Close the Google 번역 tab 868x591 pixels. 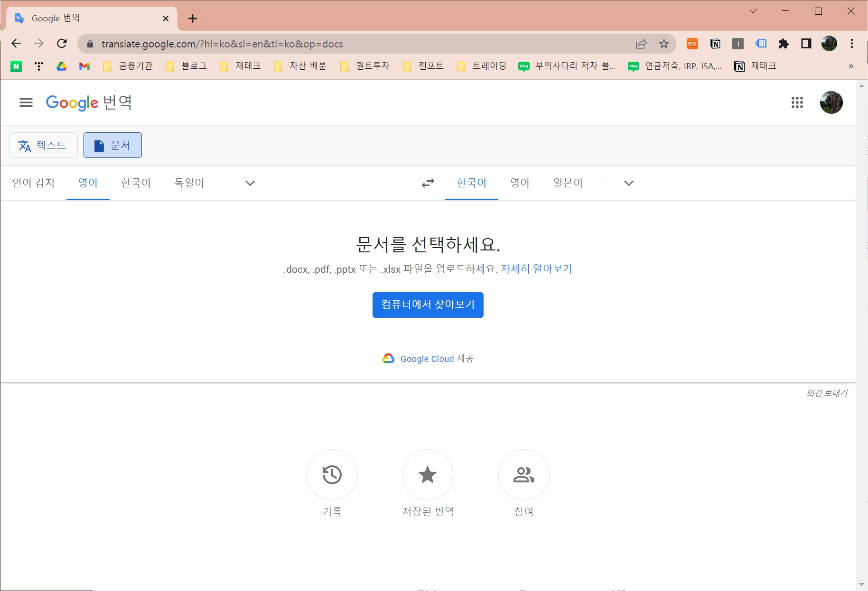click(x=166, y=18)
